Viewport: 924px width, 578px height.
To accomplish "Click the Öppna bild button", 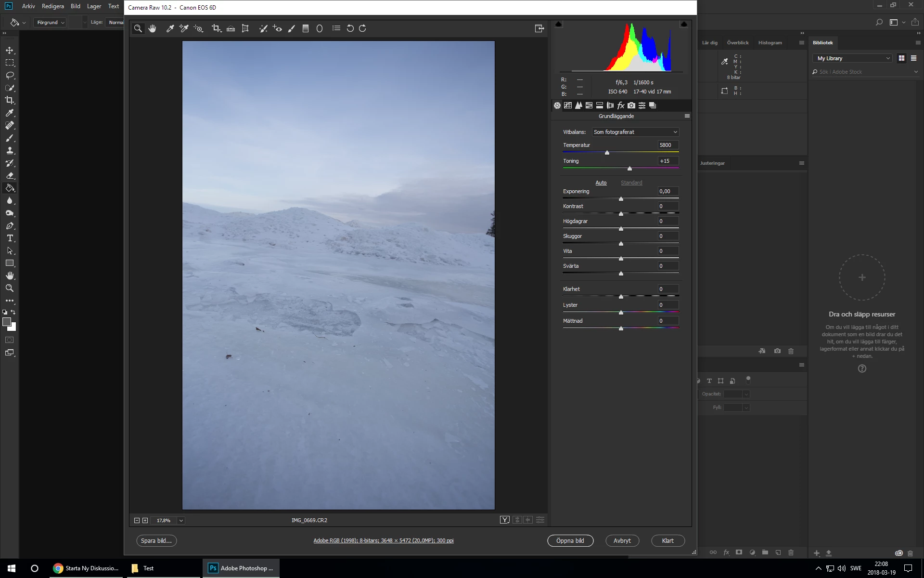I will coord(570,540).
